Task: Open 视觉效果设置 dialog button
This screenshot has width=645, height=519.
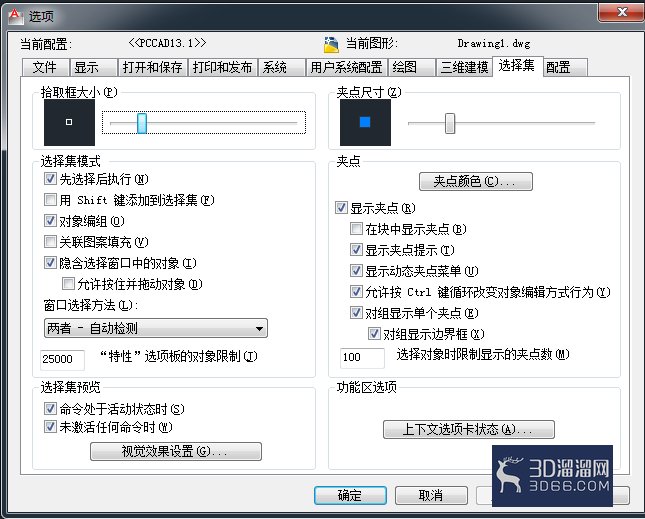Action: (x=176, y=452)
